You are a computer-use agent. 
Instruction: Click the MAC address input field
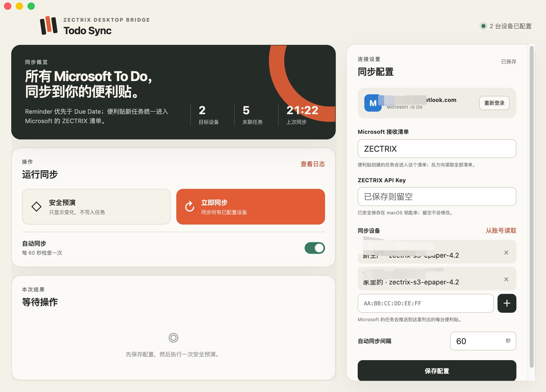(x=426, y=303)
